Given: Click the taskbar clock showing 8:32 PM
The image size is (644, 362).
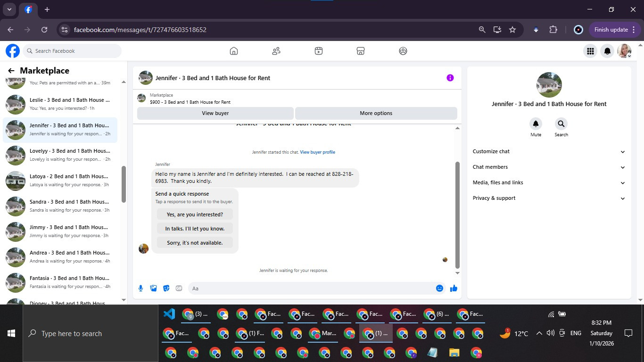Looking at the screenshot, I should coord(602,333).
